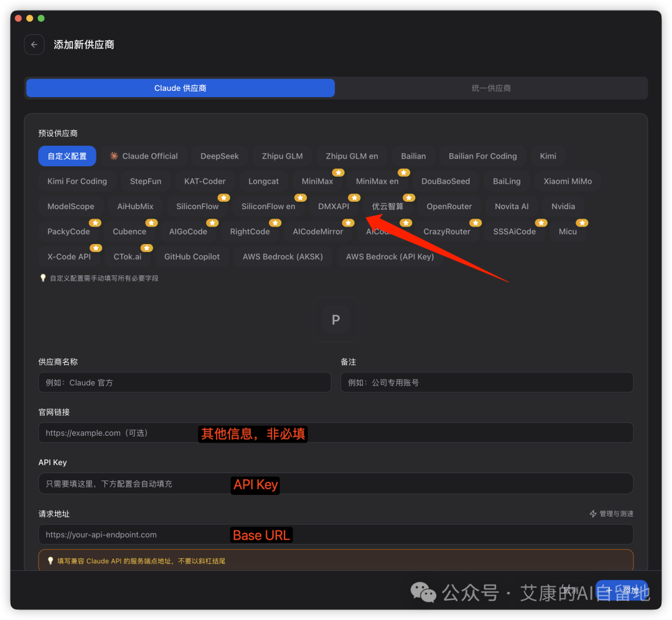Image resolution: width=672 pixels, height=620 pixels.
Task: Select the AiHubMix preset
Action: point(136,207)
